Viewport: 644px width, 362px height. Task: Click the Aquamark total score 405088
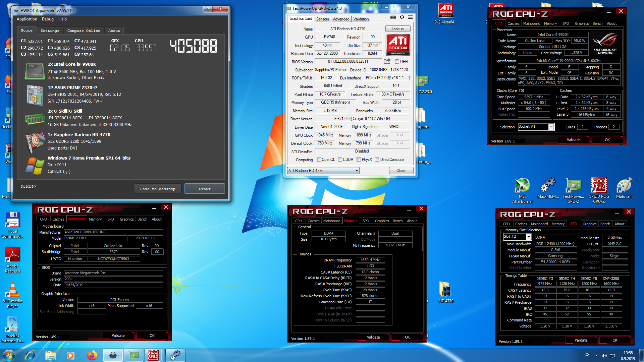pyautogui.click(x=193, y=46)
